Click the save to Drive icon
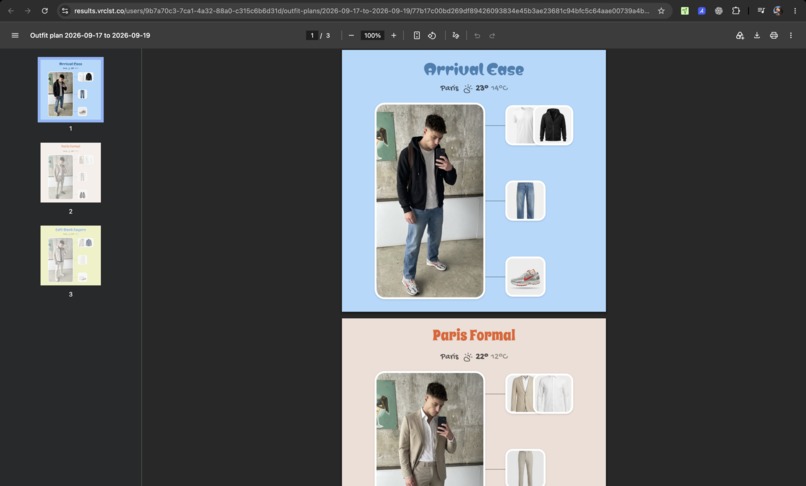806x486 pixels. (x=740, y=35)
